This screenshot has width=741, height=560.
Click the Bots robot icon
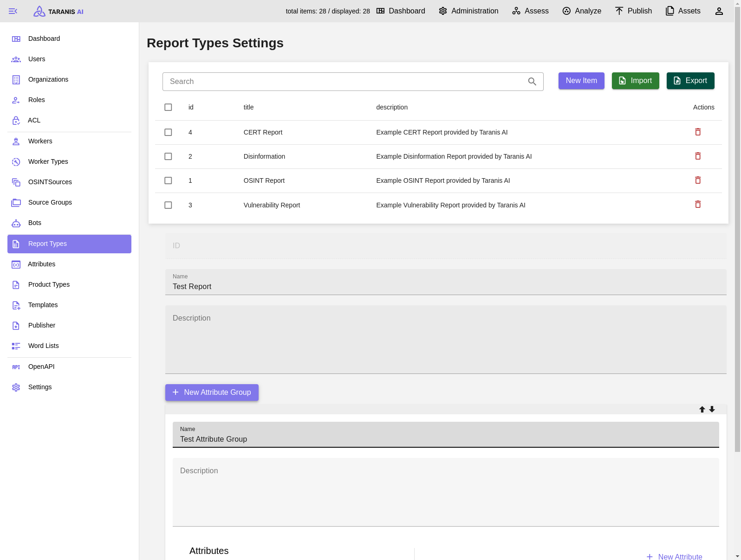click(x=16, y=223)
